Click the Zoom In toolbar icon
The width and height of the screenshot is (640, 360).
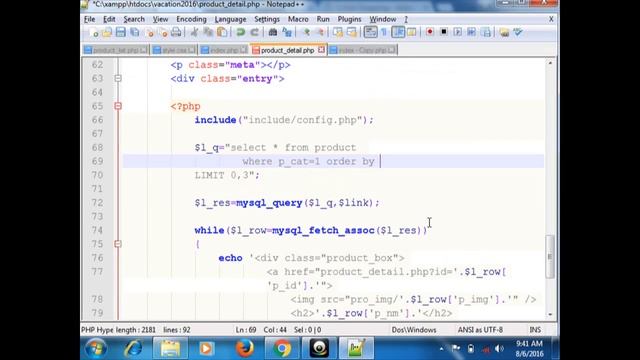[x=306, y=32]
